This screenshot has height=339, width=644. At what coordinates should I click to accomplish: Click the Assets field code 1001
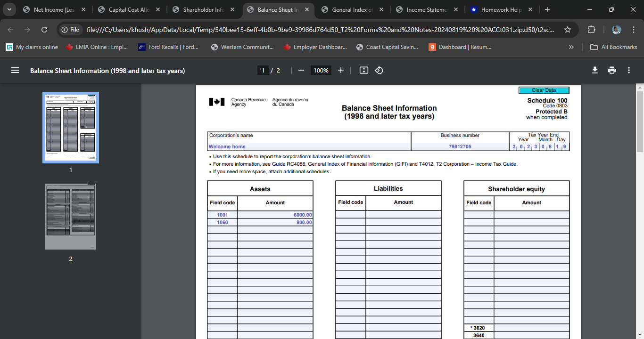point(223,215)
